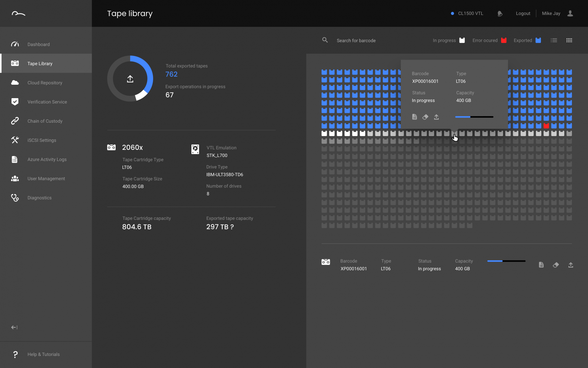The height and width of the screenshot is (368, 588).
Task: Collapse the sidebar with arrow icon
Action: pos(14,327)
